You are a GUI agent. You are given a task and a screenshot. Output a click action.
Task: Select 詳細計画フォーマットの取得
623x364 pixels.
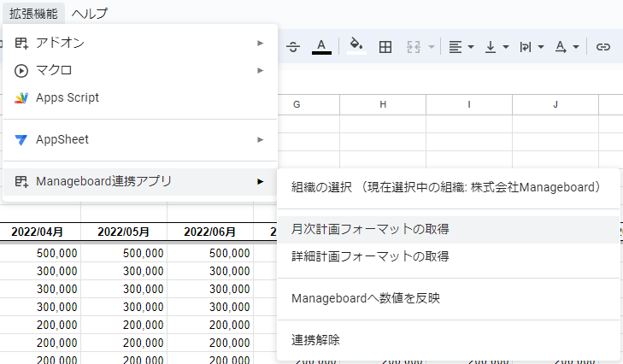(x=448, y=256)
